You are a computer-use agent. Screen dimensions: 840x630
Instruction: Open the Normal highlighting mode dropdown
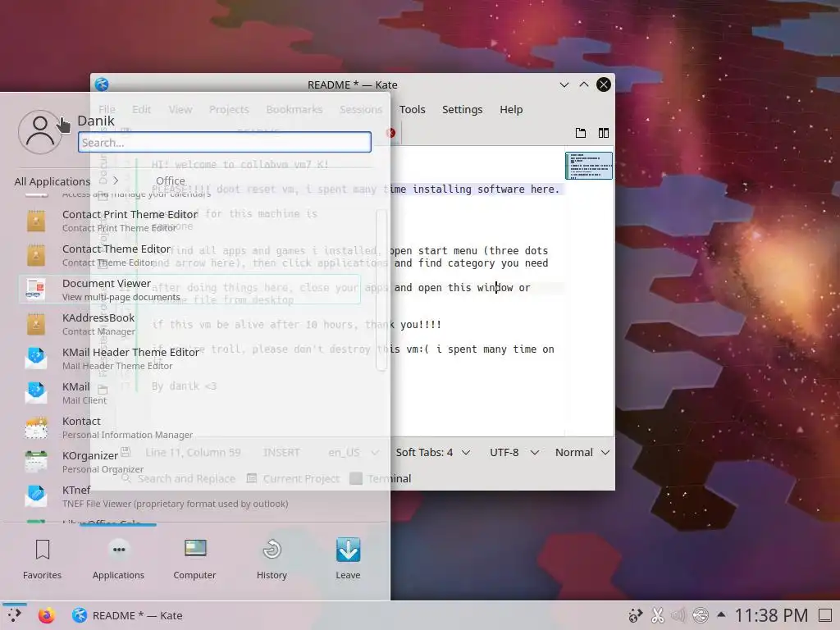pyautogui.click(x=582, y=452)
